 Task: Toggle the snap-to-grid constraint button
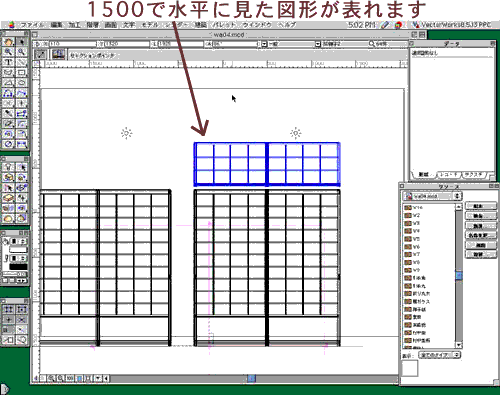tap(8, 310)
